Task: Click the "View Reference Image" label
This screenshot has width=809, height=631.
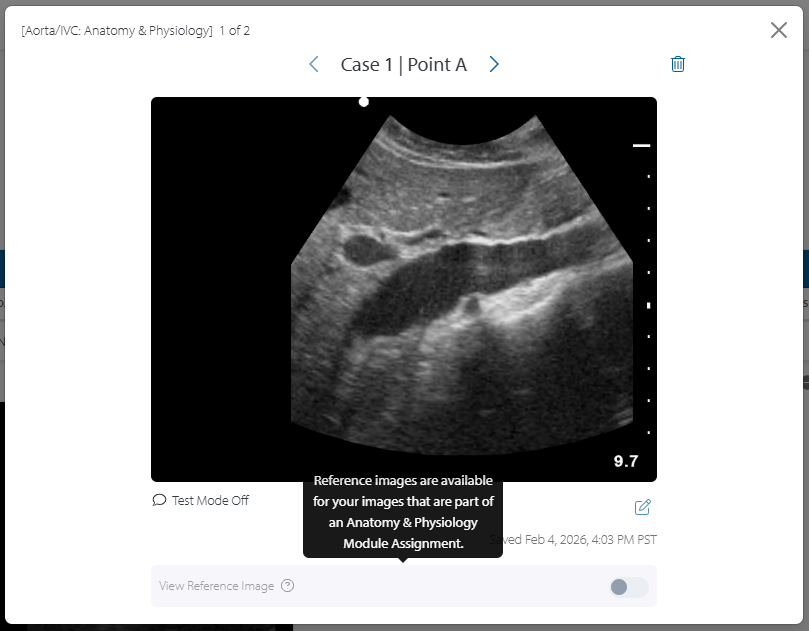Action: pyautogui.click(x=216, y=586)
